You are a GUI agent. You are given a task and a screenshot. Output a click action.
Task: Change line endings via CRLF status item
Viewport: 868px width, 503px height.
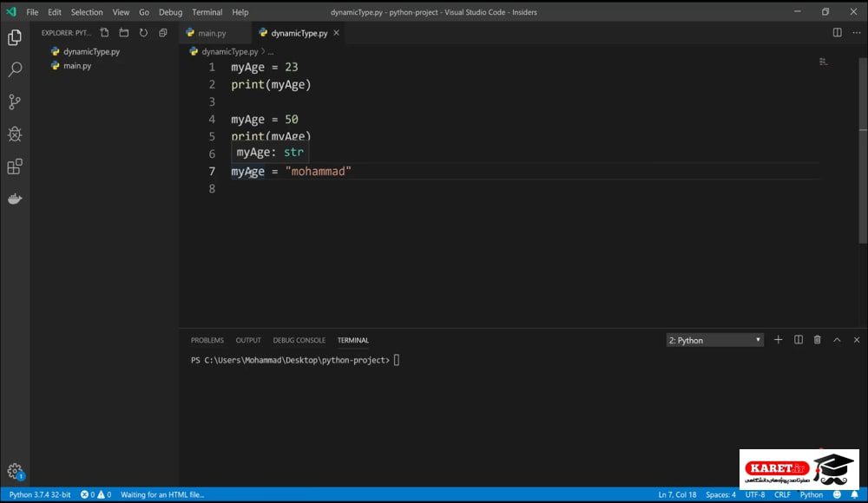(782, 494)
